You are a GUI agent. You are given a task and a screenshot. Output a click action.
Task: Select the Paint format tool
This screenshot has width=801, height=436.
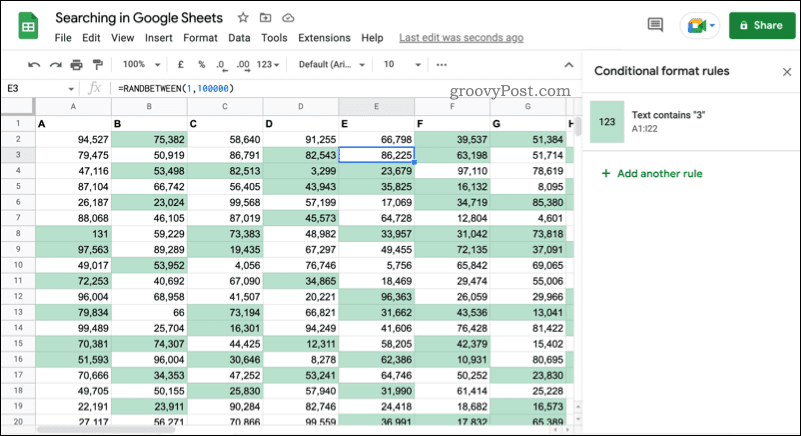98,64
